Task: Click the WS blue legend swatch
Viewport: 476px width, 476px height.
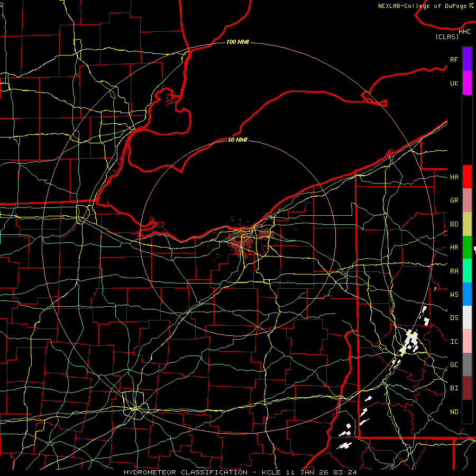Action: point(467,294)
